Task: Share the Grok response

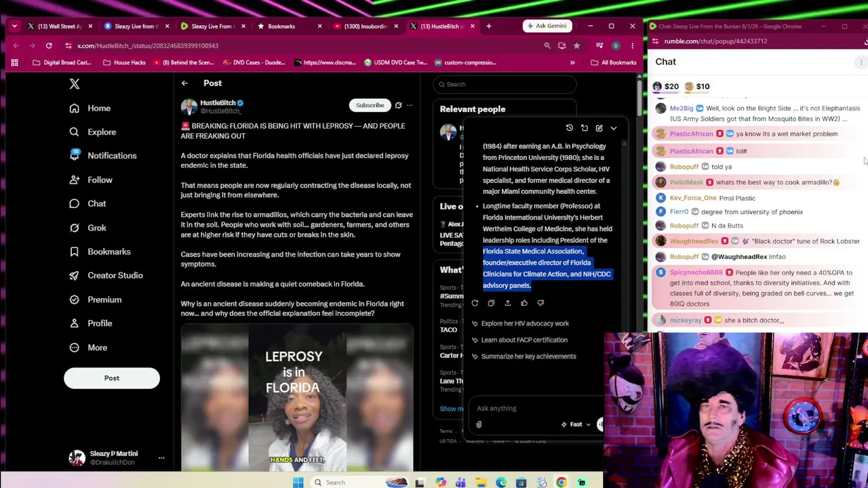Action: click(x=507, y=303)
